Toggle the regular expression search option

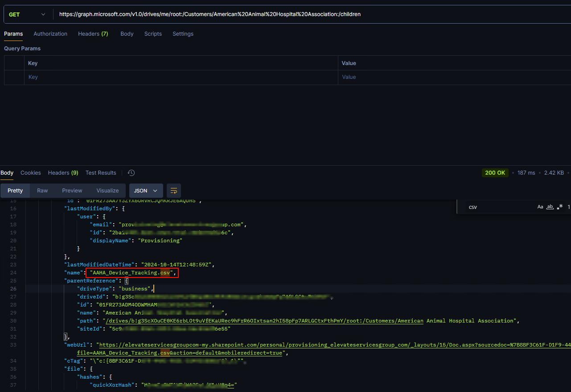[559, 207]
